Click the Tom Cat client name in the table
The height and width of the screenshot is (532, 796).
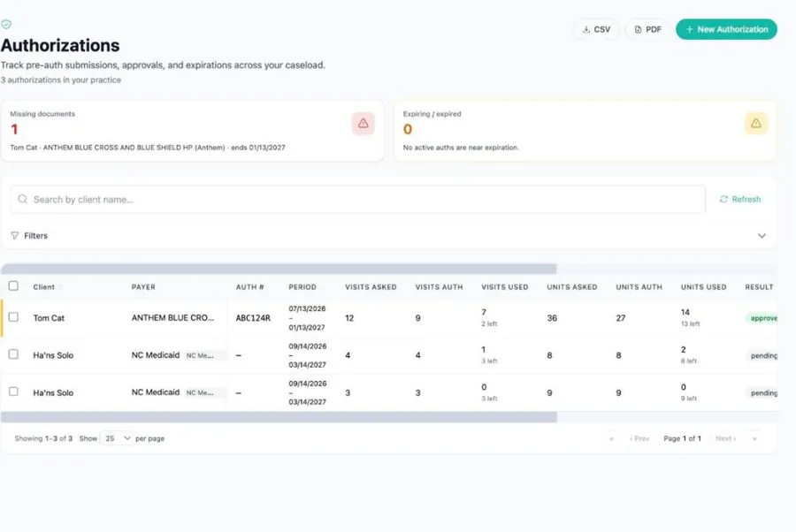(49, 318)
